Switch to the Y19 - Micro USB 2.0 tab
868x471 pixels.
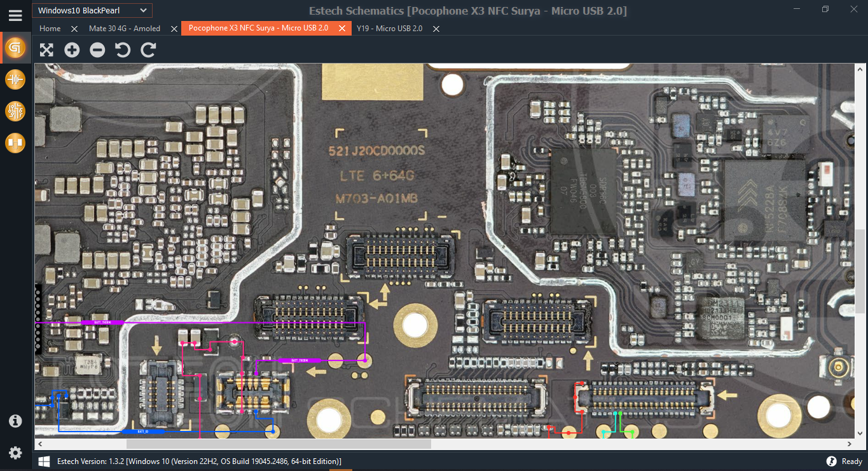(389, 29)
